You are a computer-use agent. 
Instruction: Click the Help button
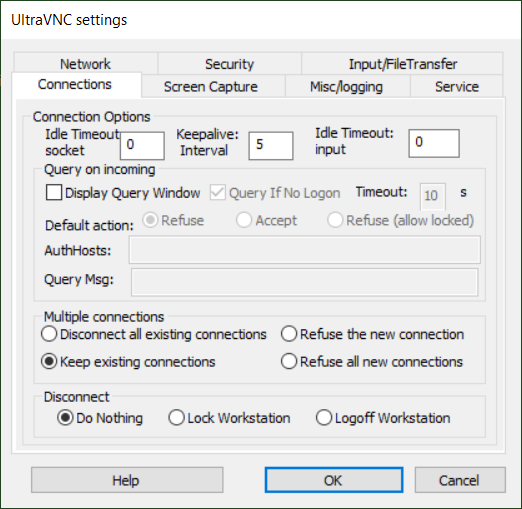click(127, 480)
